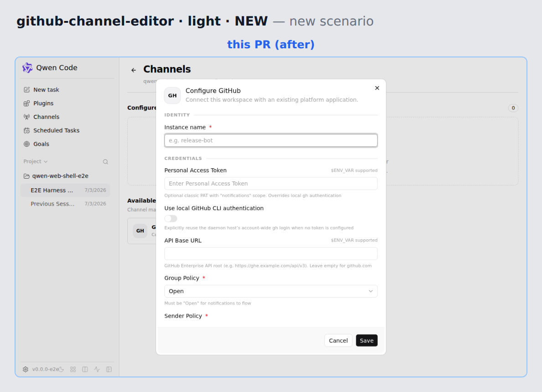
Task: Click the configured count badge 0
Action: [x=513, y=108]
